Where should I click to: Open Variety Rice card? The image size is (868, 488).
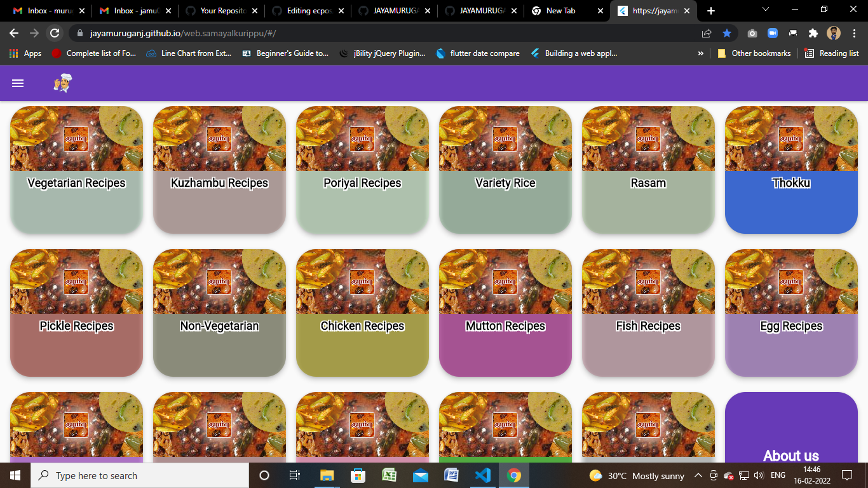(x=505, y=170)
